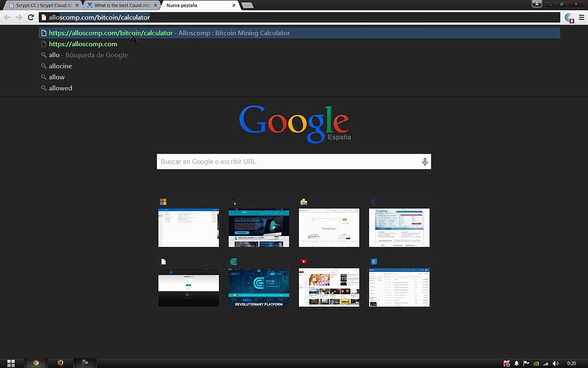The image size is (588, 368).
Task: Go forward with the forward arrow
Action: coord(19,17)
